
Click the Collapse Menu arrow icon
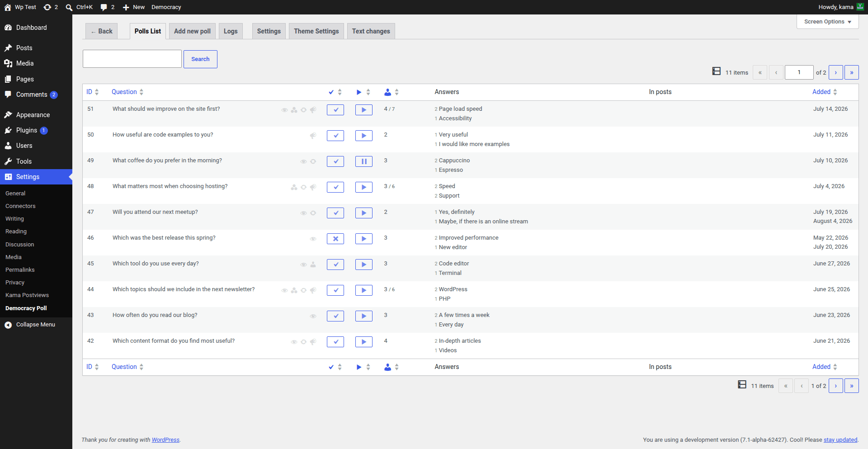point(8,325)
